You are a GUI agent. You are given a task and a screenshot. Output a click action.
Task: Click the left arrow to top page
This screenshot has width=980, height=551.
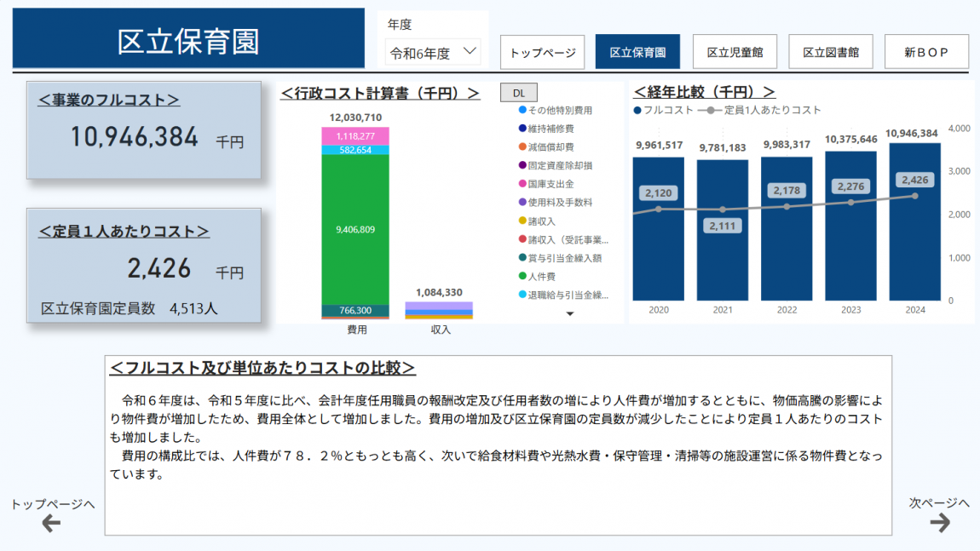point(51,524)
